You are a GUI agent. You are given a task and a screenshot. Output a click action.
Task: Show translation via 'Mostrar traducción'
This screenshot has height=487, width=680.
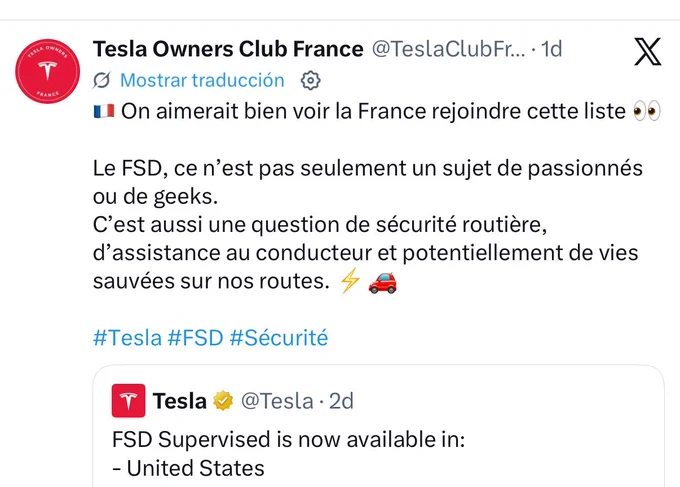[202, 80]
